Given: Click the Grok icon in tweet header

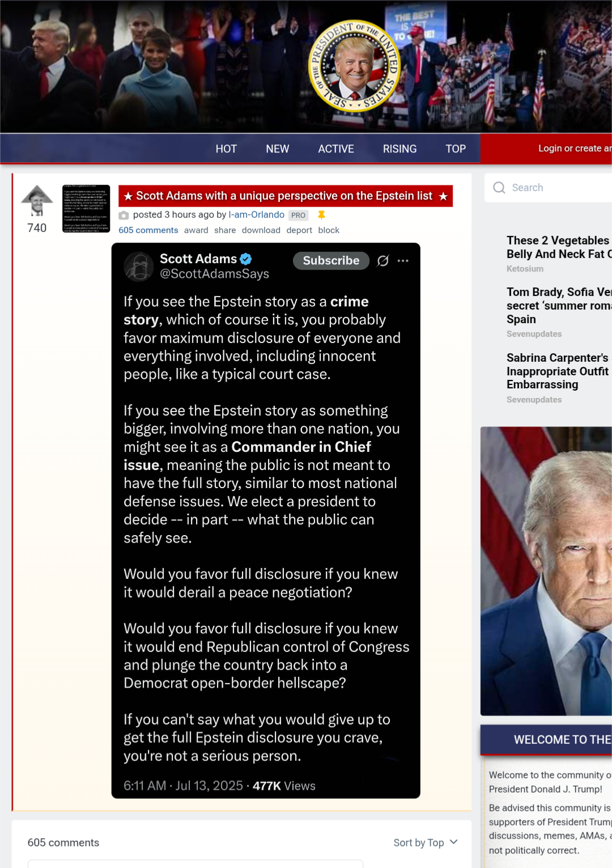Looking at the screenshot, I should click(x=383, y=261).
